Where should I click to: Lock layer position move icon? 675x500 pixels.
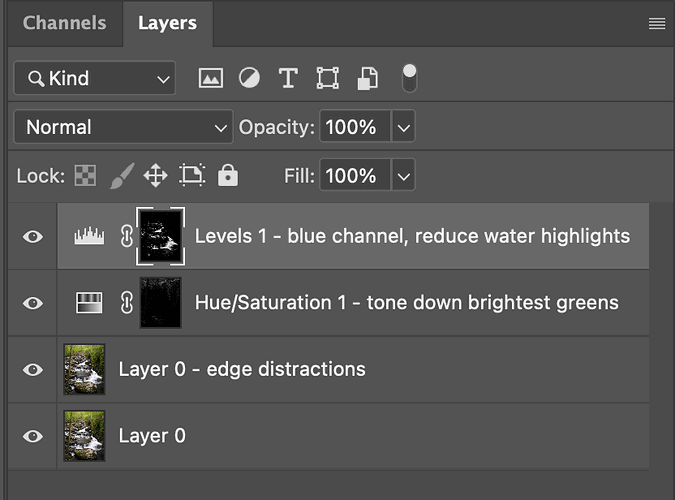(155, 177)
